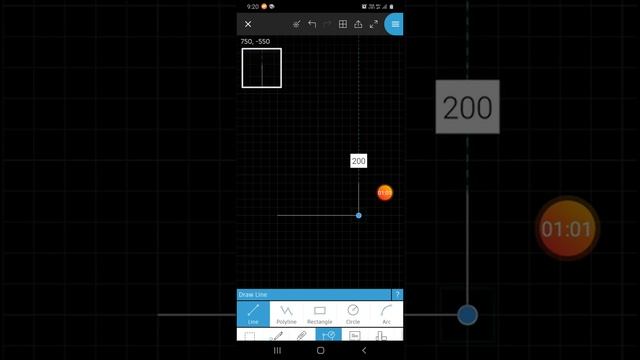Open the blue hamburger menu
This screenshot has height=360, width=640.
394,24
